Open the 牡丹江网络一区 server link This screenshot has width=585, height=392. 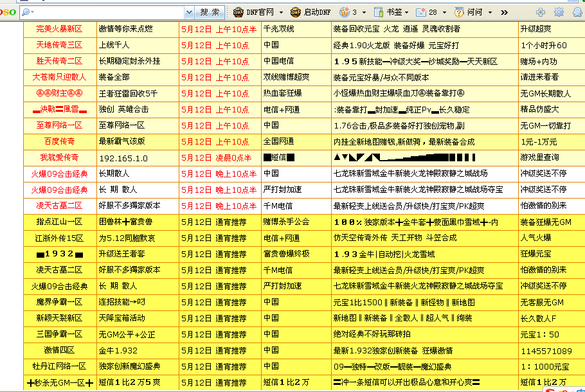click(x=59, y=366)
